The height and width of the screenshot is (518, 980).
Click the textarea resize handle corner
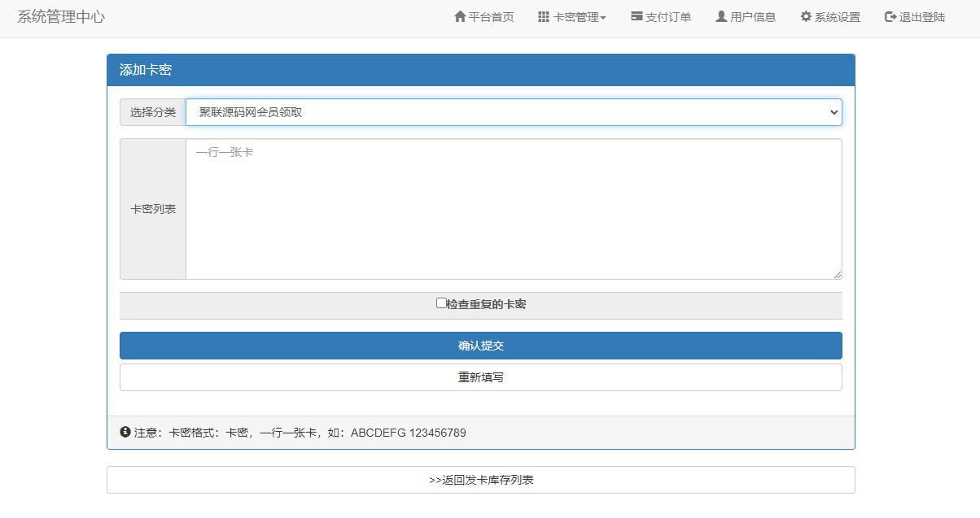coord(837,275)
